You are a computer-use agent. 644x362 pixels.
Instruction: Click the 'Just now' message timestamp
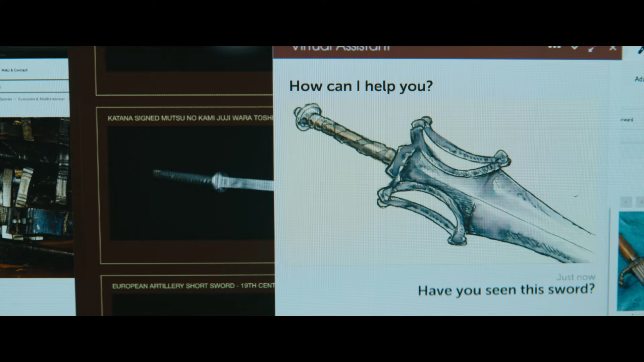tap(576, 277)
